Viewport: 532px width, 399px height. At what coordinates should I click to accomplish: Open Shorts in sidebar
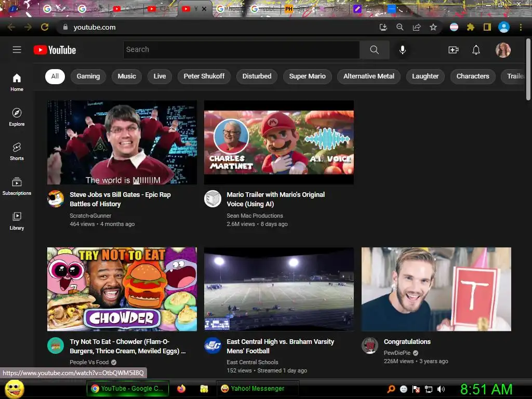click(17, 151)
